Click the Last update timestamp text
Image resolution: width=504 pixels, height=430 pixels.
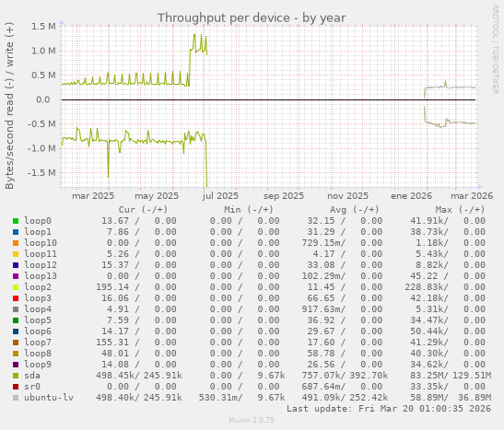tap(389, 409)
